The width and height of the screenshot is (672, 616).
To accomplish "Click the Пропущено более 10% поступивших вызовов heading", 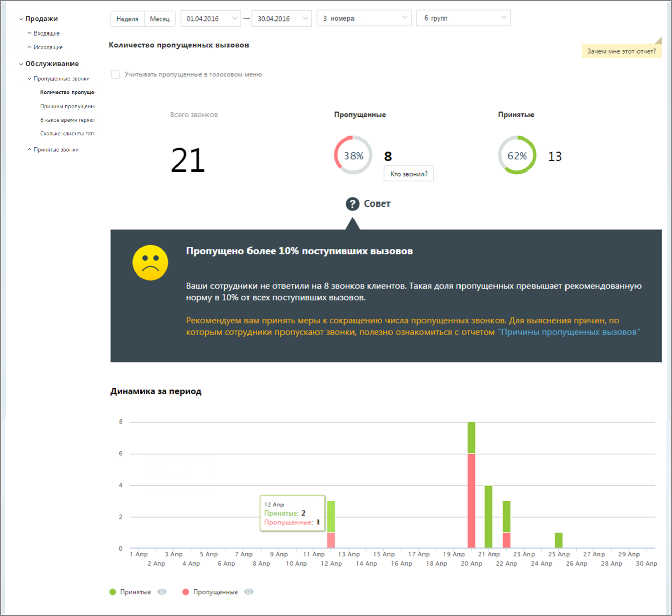I will pyautogui.click(x=299, y=251).
